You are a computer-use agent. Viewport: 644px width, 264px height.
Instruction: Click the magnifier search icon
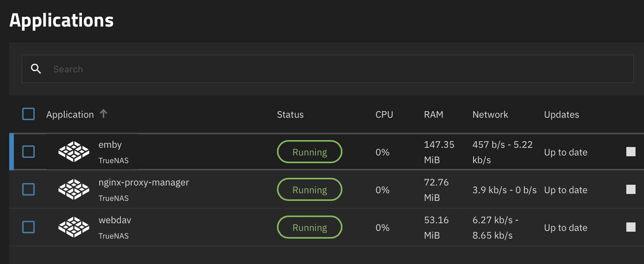tap(36, 69)
